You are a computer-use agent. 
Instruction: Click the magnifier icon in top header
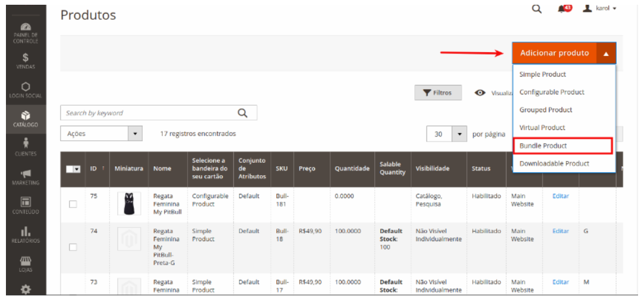point(536,9)
